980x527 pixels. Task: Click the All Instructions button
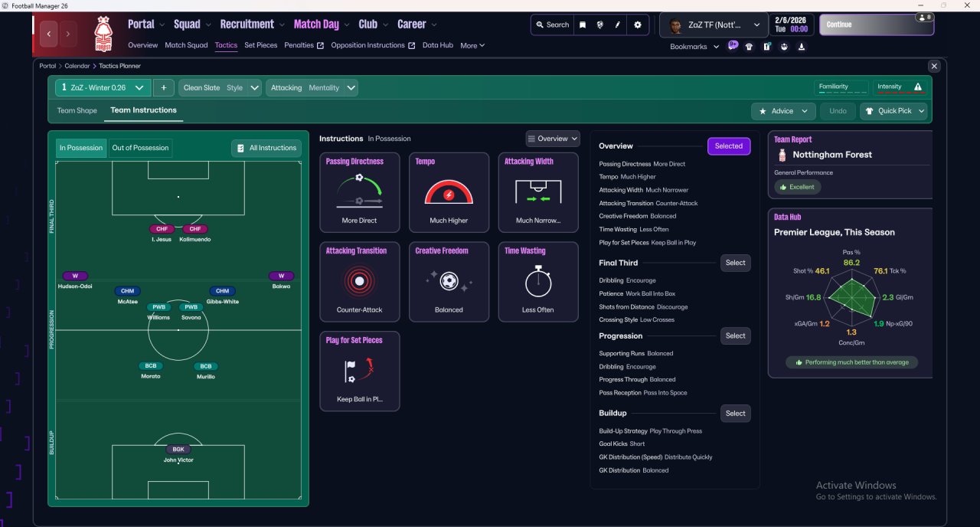(266, 148)
